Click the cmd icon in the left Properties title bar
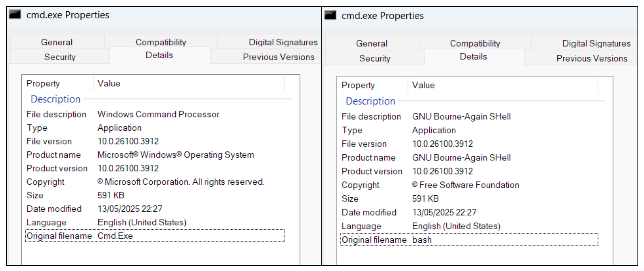 click(15, 14)
